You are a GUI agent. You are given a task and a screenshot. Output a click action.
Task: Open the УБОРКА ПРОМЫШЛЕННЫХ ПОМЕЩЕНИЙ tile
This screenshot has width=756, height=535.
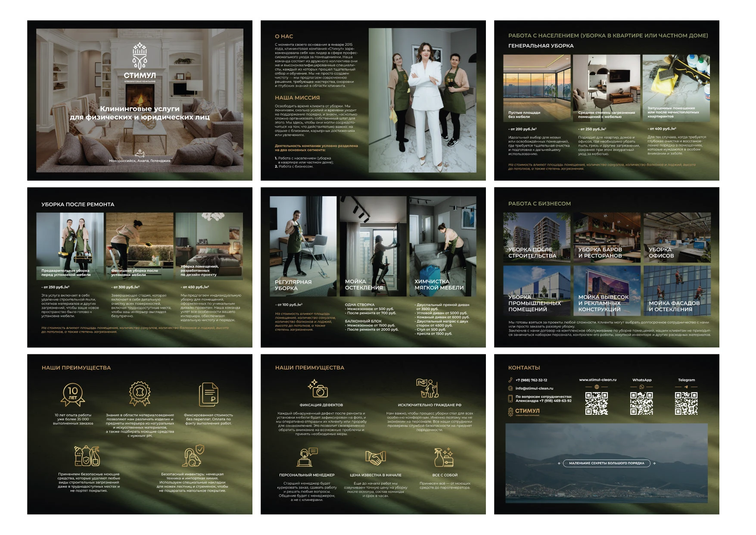pyautogui.click(x=537, y=291)
